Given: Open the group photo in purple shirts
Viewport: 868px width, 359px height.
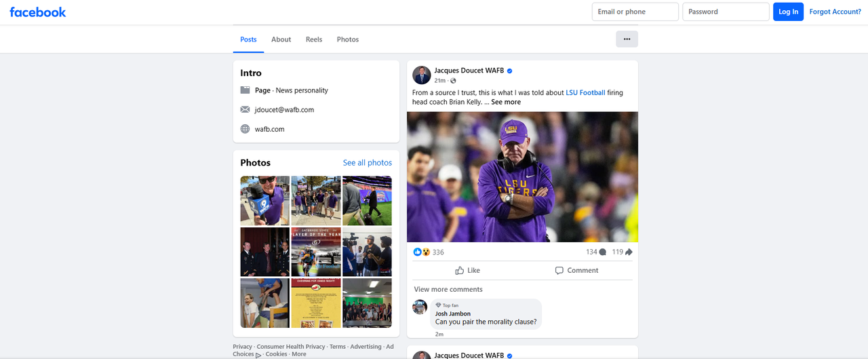Looking at the screenshot, I should [x=316, y=201].
